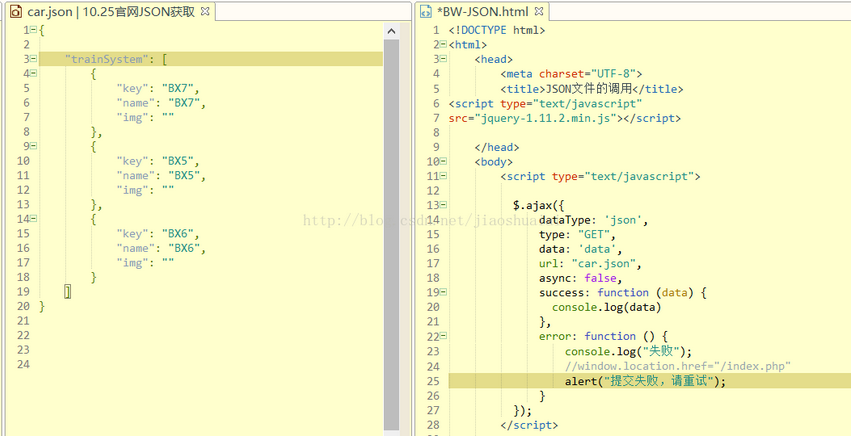
Task: Click console.log(data) on line 20
Action: pyautogui.click(x=606, y=307)
